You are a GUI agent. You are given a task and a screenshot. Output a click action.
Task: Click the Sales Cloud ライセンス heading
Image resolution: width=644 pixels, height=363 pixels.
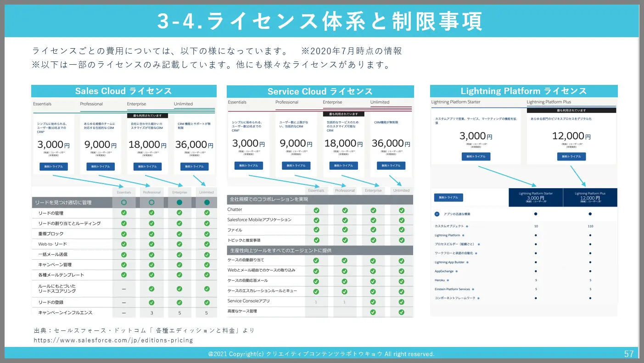124,91
